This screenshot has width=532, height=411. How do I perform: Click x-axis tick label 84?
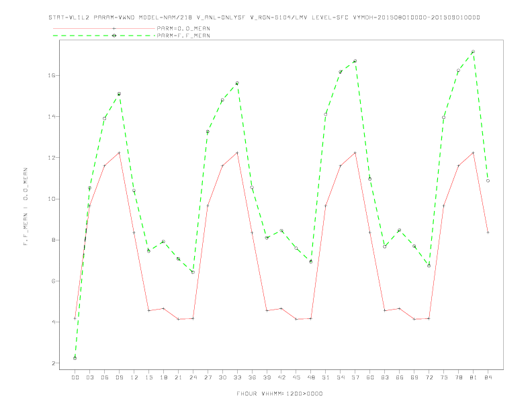[488, 377]
